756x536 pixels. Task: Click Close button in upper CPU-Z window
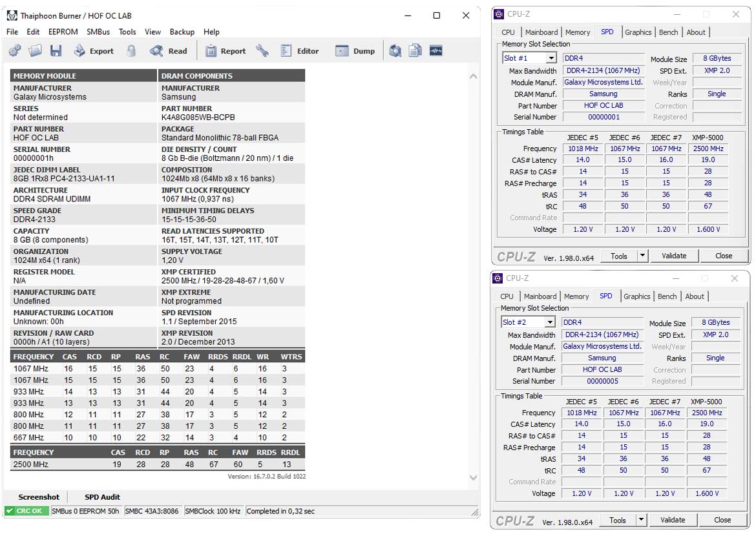(x=723, y=256)
